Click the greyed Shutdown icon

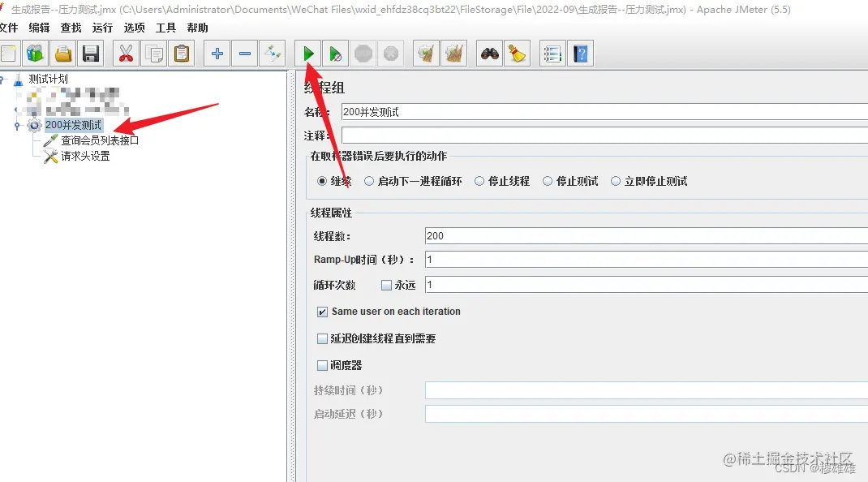(x=391, y=54)
